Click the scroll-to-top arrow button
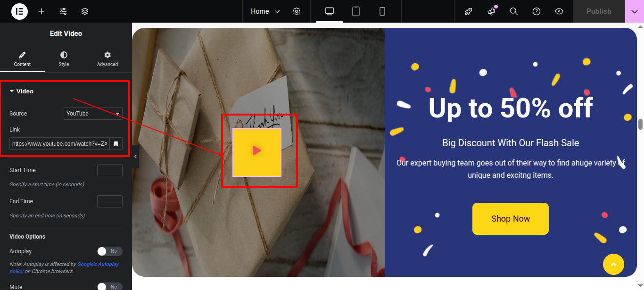This screenshot has height=290, width=644. pyautogui.click(x=613, y=265)
